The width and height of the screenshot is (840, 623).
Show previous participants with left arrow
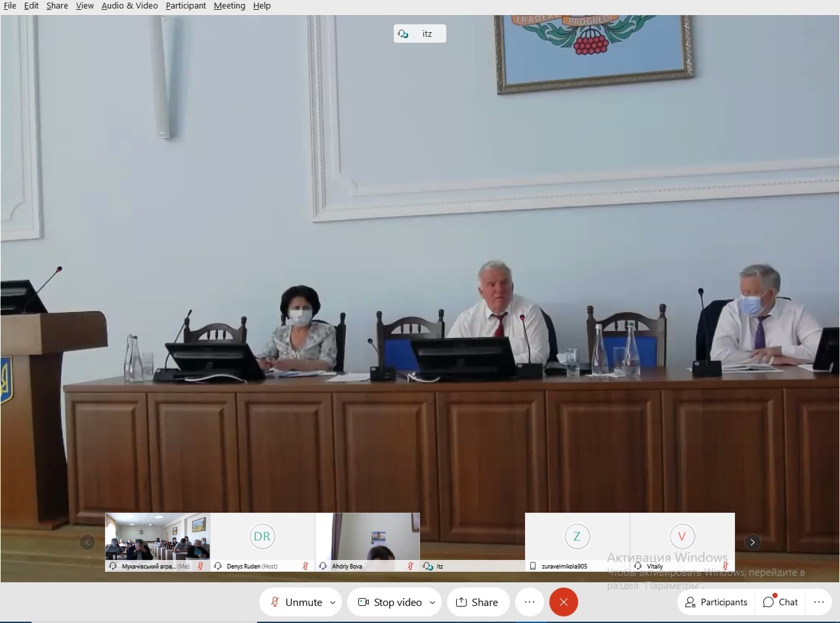point(87,542)
